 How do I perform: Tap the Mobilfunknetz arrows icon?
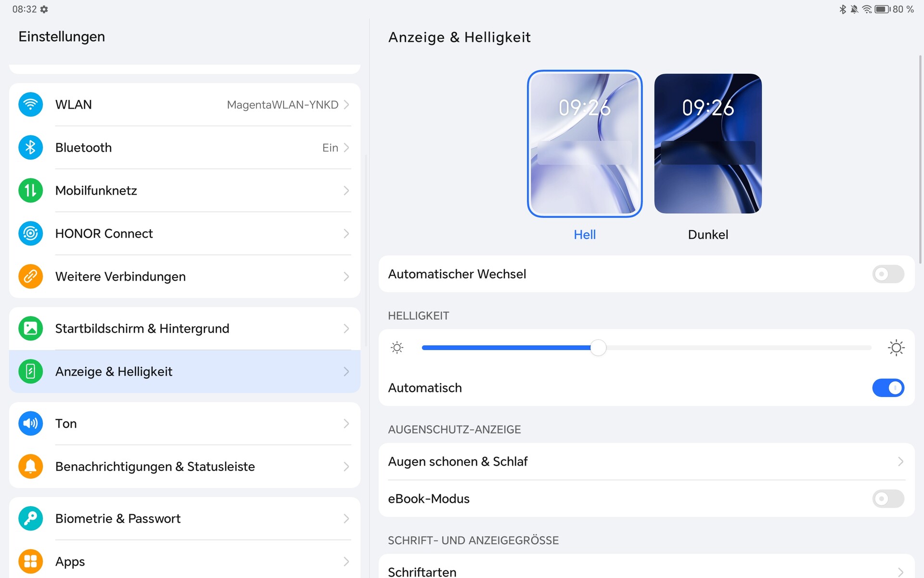30,190
